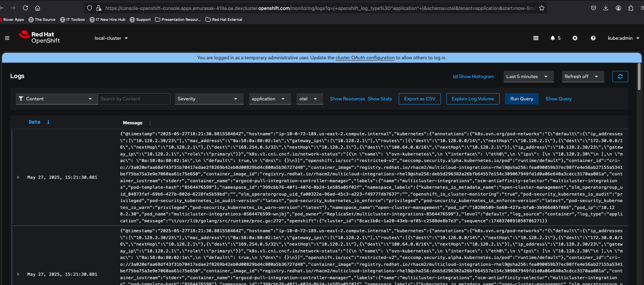Reload the browser page

click(x=25, y=8)
